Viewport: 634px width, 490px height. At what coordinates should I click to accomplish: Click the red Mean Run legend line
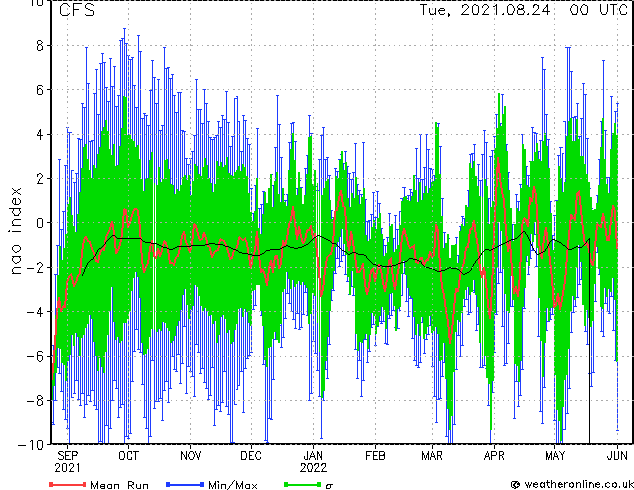[x=68, y=484]
